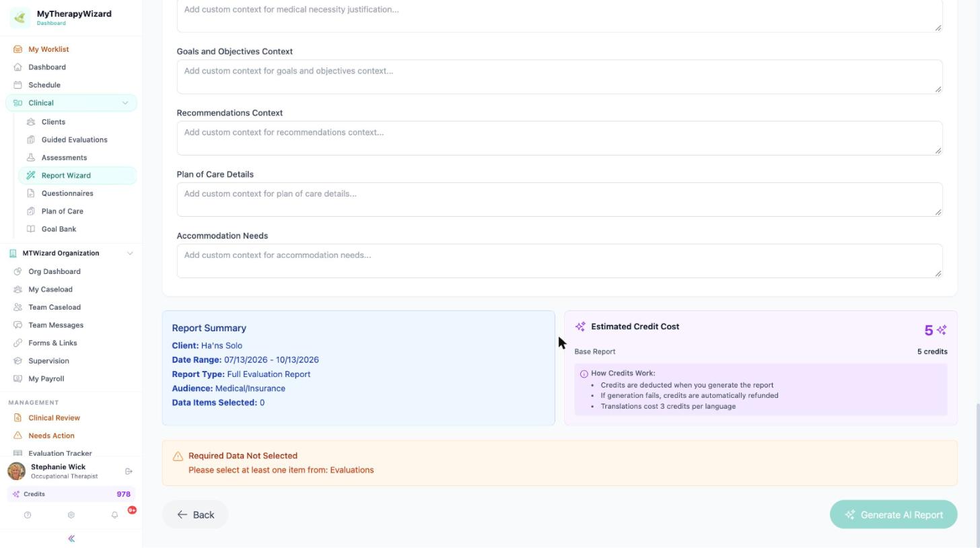Screen dimensions: 980x548
Task: Click the Needs Action warning icon
Action: pyautogui.click(x=18, y=436)
